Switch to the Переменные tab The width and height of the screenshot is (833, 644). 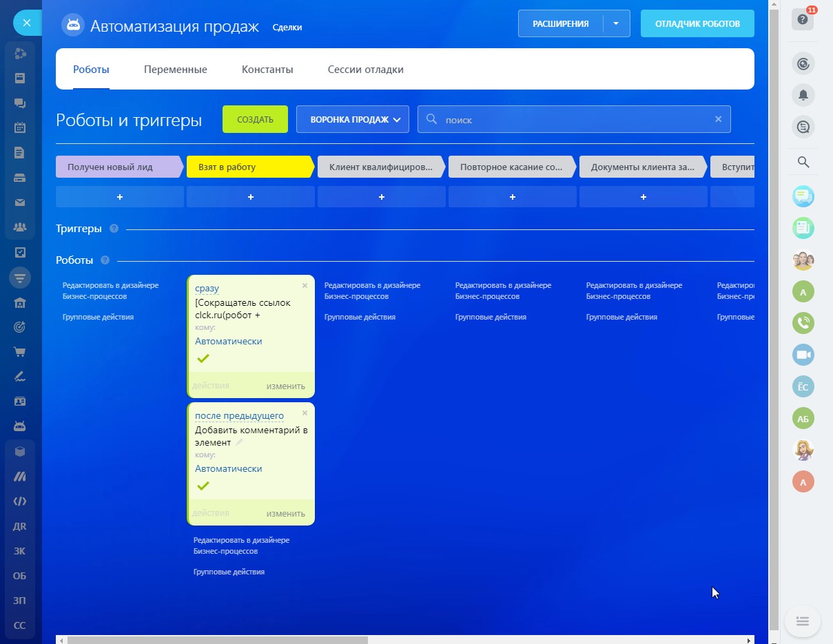point(176,70)
